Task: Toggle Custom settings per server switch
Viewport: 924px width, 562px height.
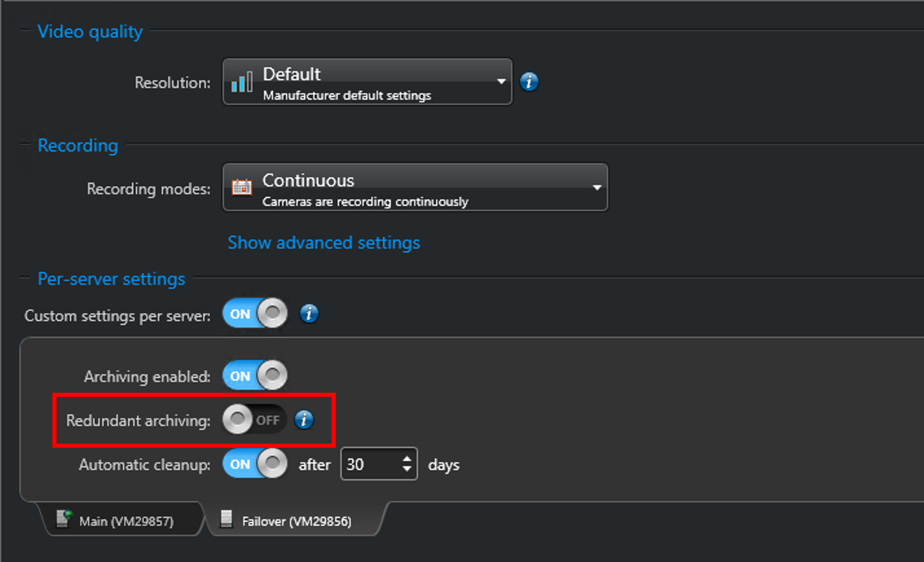Action: (x=255, y=313)
